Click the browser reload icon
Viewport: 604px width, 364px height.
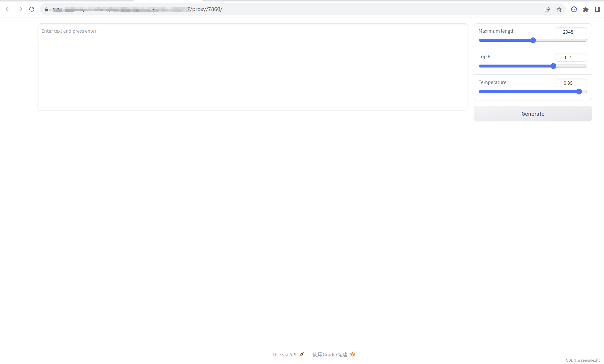32,9
